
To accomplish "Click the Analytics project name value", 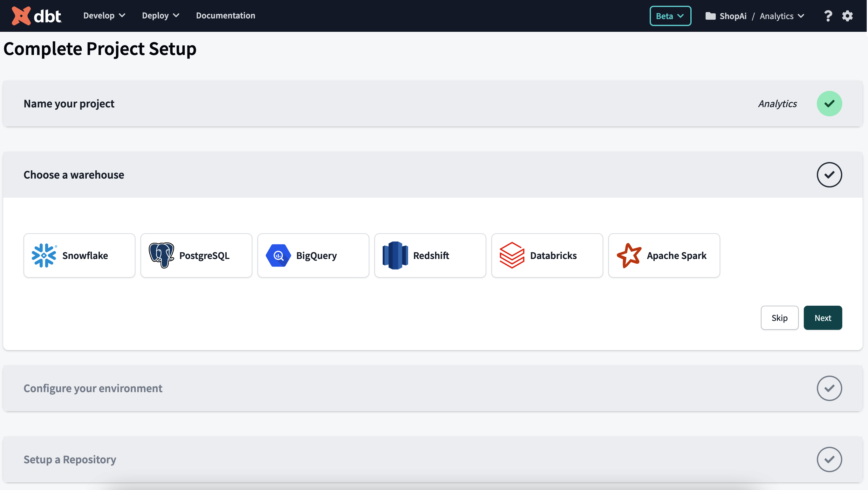I will [x=777, y=104].
